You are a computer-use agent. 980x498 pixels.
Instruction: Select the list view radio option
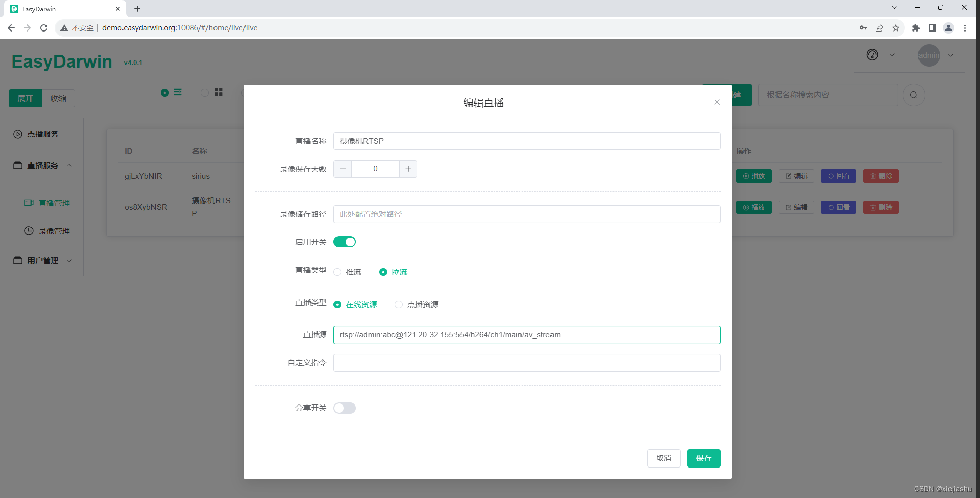[x=165, y=92]
